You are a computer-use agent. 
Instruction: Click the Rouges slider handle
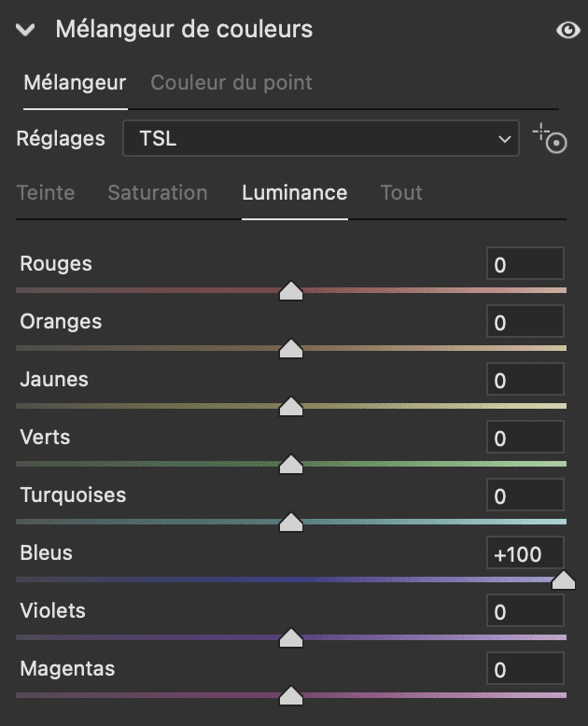pos(292,292)
